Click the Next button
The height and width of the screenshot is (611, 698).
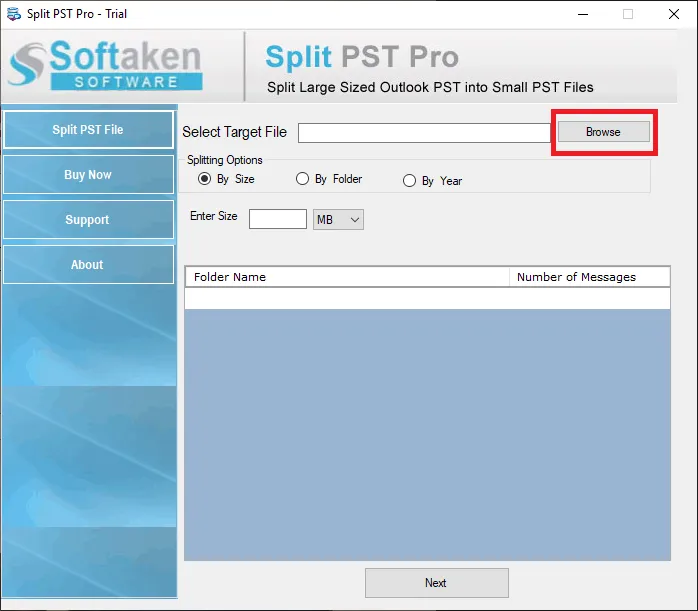[x=437, y=583]
